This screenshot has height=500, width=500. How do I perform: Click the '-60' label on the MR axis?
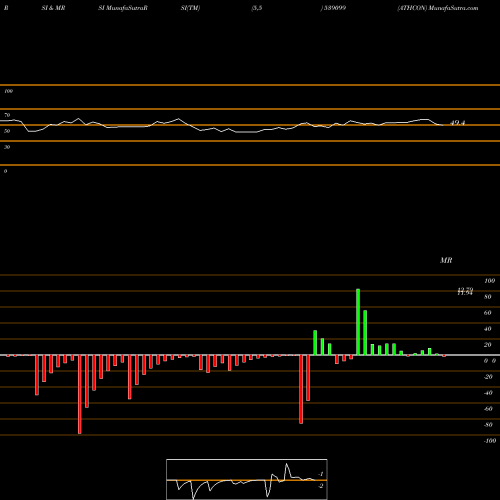[x=488, y=409]
